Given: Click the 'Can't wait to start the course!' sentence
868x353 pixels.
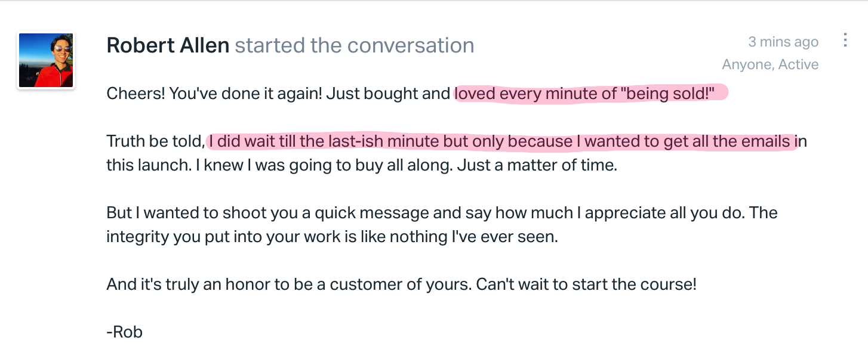Looking at the screenshot, I should pos(586,284).
